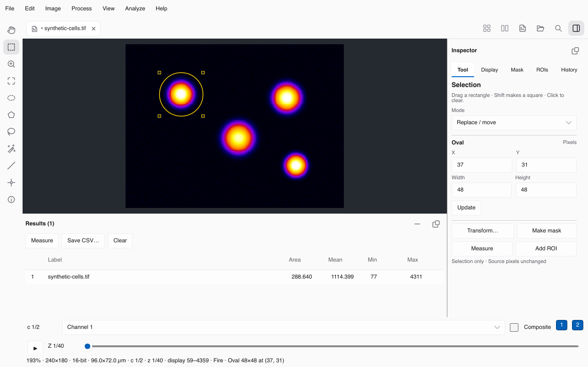
Task: Click the Area value 288.640
Action: click(302, 277)
